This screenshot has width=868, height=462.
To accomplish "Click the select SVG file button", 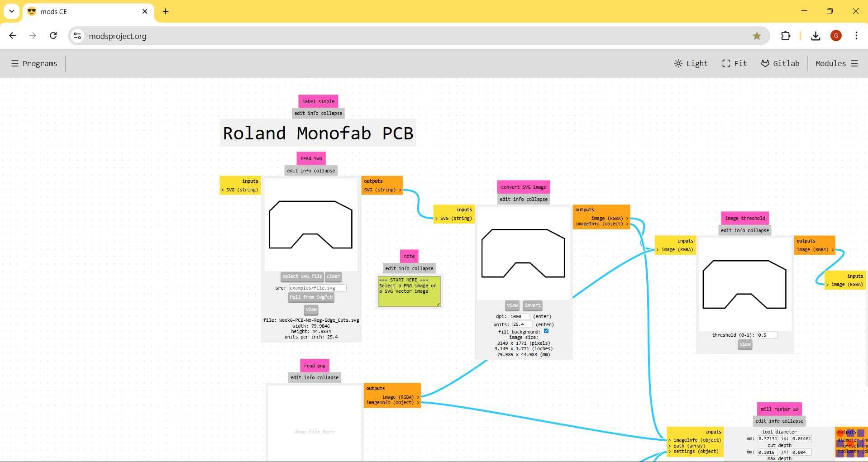I will coord(302,276).
